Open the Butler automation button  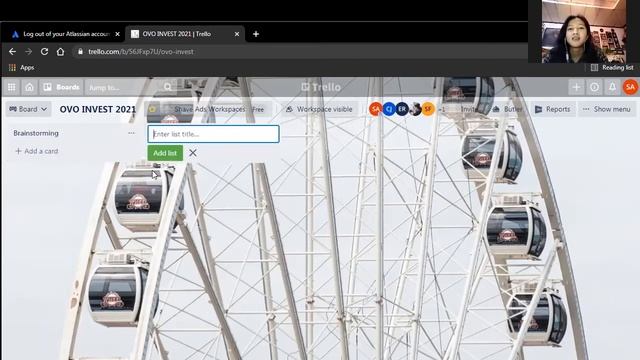[x=507, y=109]
